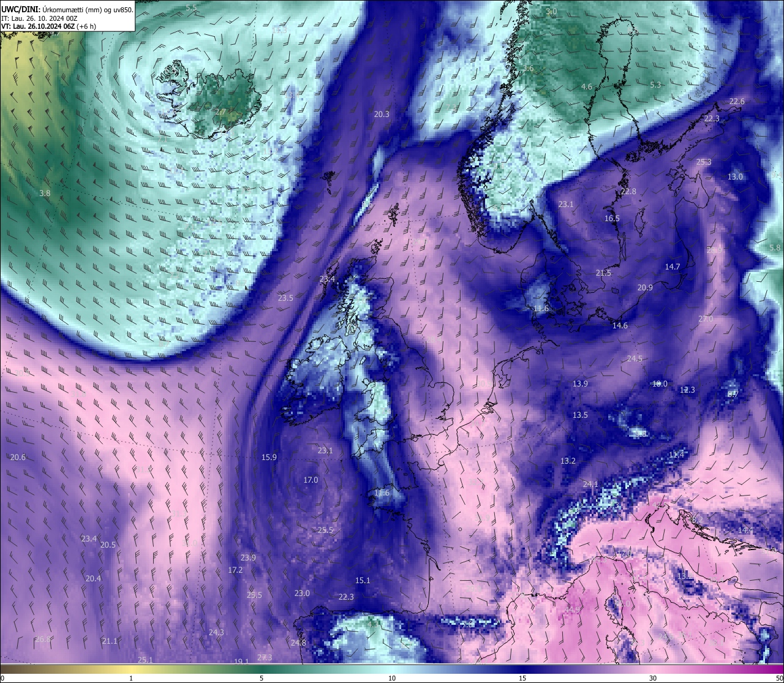This screenshot has height=683, width=784.
Task: Click the colour scale label 30
Action: point(653,678)
